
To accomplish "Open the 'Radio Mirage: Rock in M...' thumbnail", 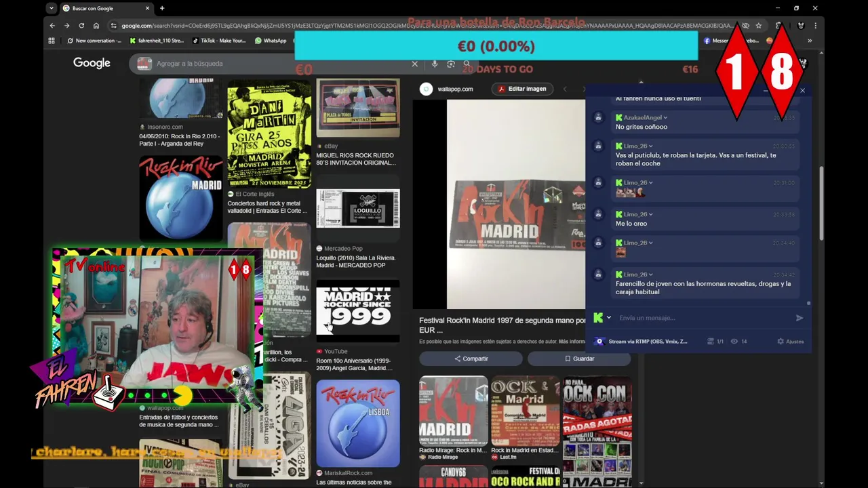I will pyautogui.click(x=453, y=410).
